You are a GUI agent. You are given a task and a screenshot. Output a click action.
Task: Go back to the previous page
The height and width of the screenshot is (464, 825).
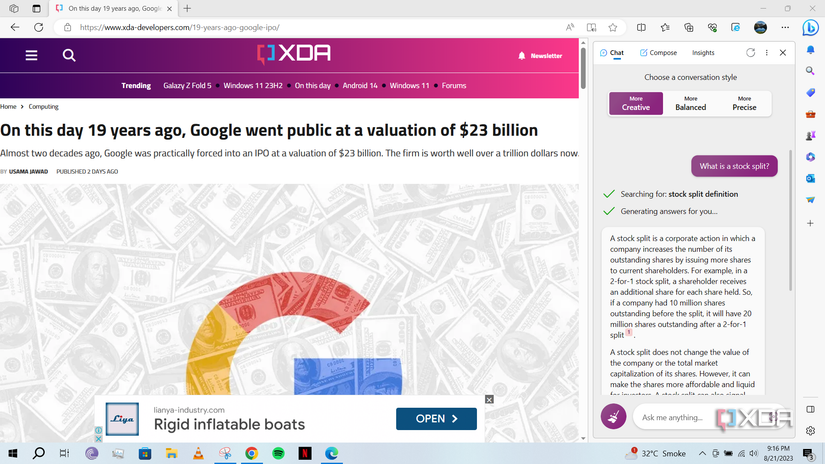coord(15,27)
